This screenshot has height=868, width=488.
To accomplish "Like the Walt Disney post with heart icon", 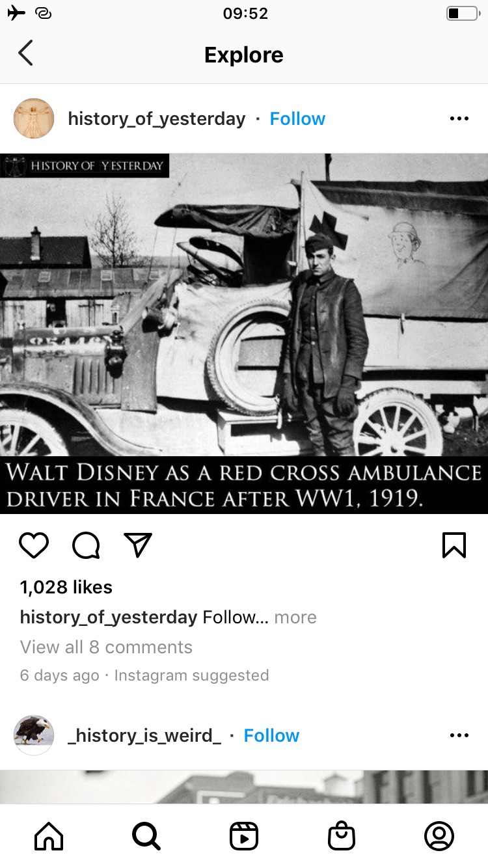I will click(x=34, y=545).
